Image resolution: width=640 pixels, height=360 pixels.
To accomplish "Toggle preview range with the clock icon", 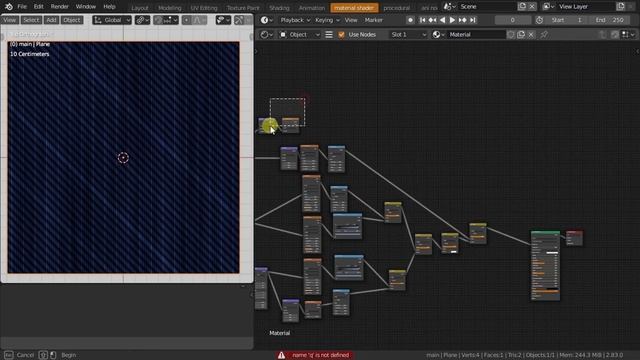I will click(539, 20).
